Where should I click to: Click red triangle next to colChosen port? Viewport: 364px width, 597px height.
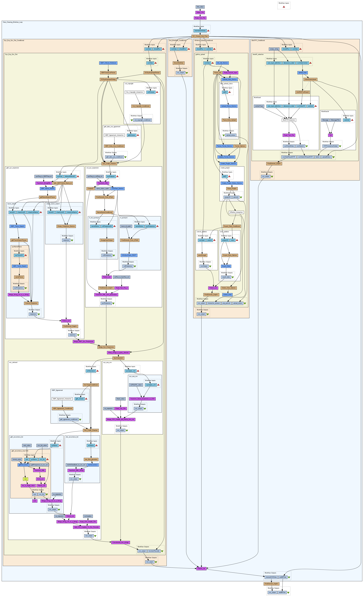[157, 92]
